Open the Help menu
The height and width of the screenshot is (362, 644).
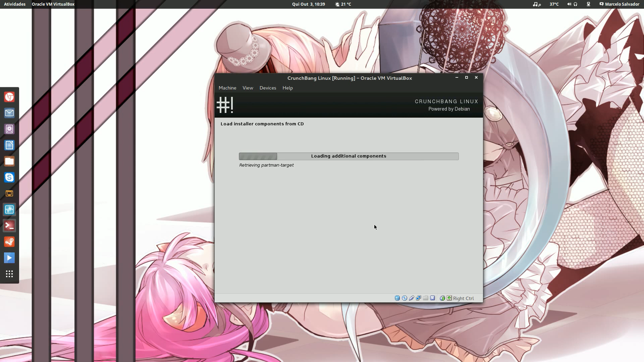(x=288, y=88)
